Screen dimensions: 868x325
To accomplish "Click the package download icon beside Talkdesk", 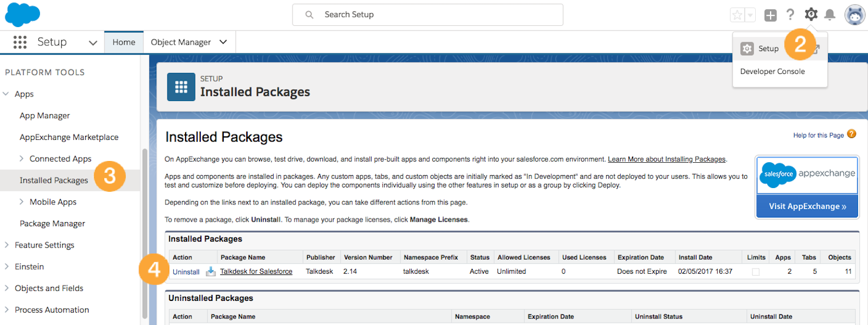I will pyautogui.click(x=211, y=272).
